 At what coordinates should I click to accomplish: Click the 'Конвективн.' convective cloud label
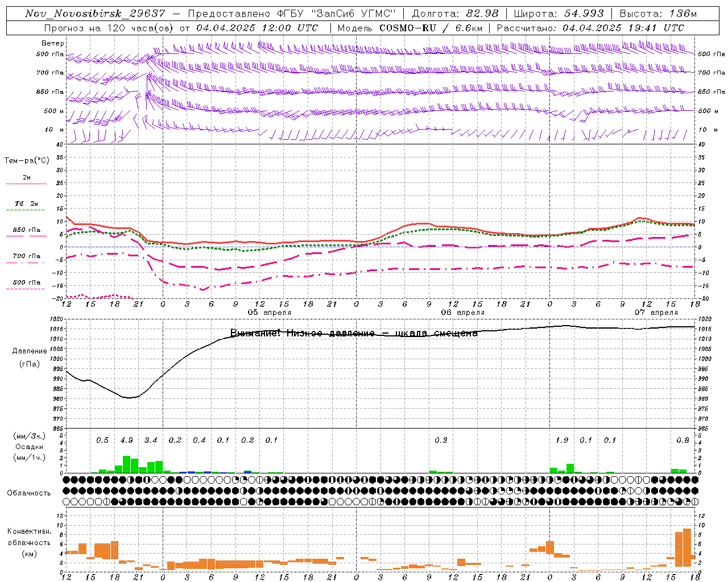click(29, 531)
